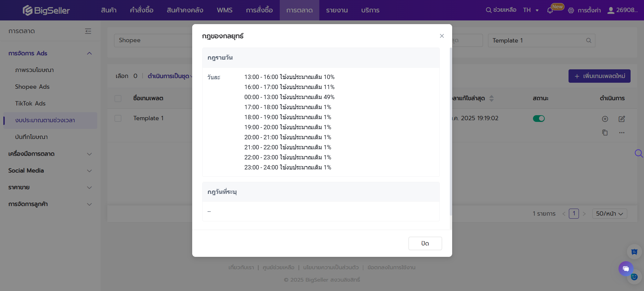Open the การสั่งซื้อ menu
Screen dimensions: 644x291
point(259,10)
